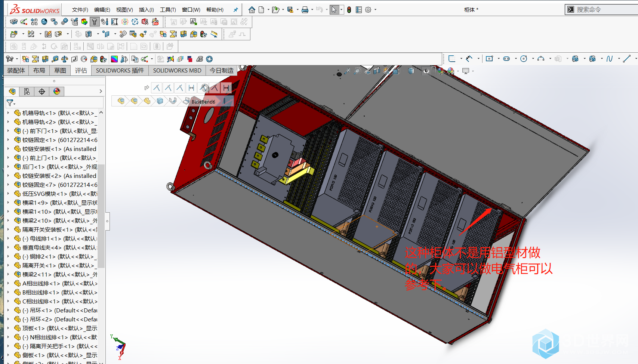Open the ConfigurationManager crosshair tab

42,92
